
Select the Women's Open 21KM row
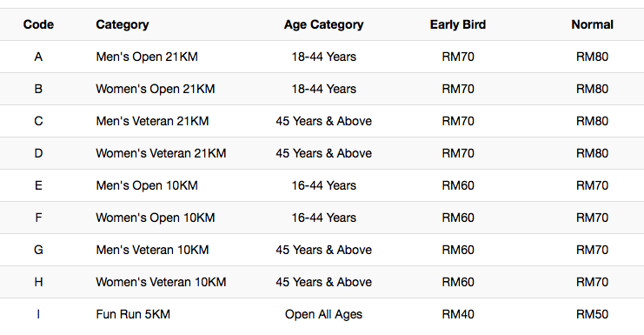pyautogui.click(x=322, y=89)
